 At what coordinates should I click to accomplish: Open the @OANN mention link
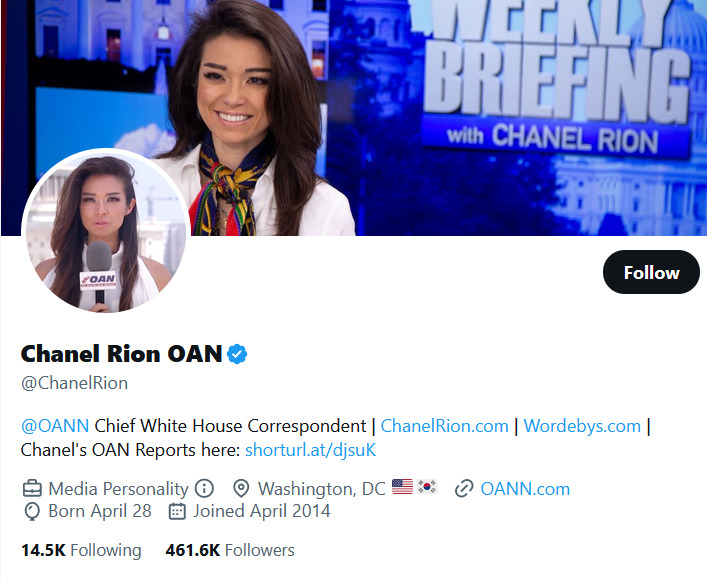point(55,426)
